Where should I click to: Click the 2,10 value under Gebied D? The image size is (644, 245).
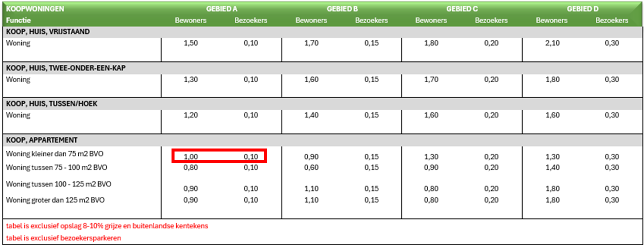(552, 43)
